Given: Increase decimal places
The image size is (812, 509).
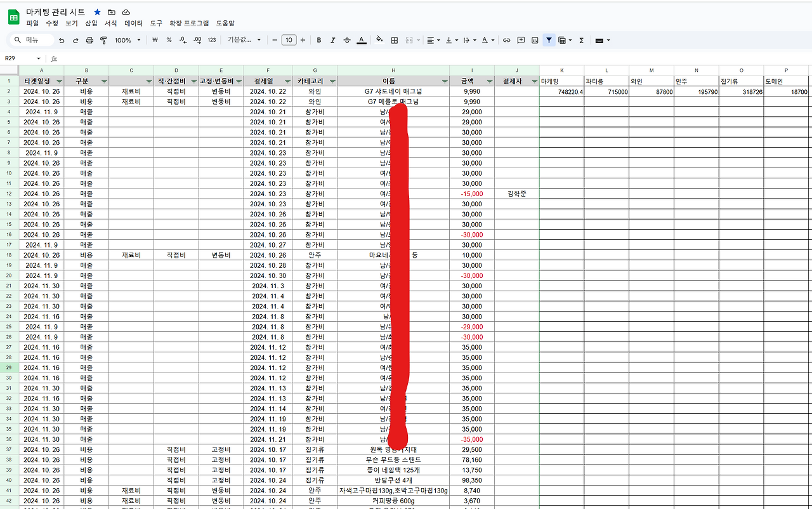Looking at the screenshot, I should coord(197,40).
